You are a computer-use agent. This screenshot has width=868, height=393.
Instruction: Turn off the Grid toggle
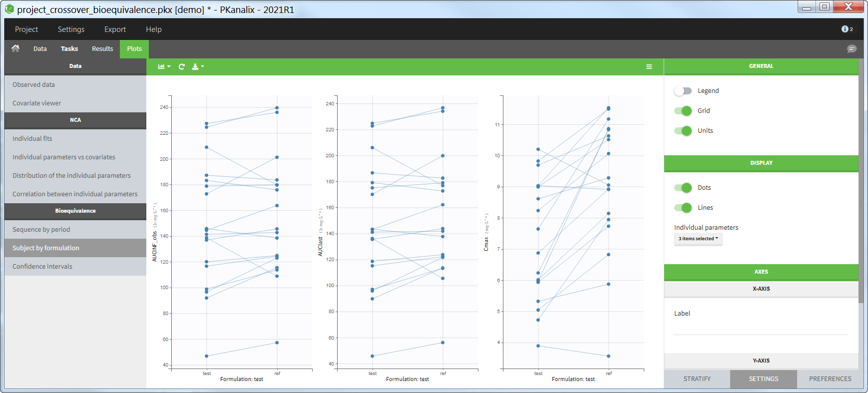pyautogui.click(x=683, y=111)
